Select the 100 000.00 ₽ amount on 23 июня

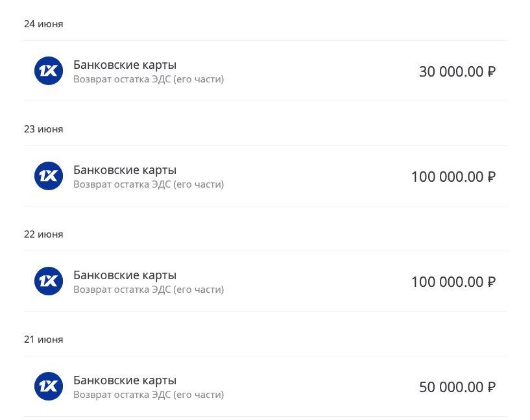click(453, 177)
